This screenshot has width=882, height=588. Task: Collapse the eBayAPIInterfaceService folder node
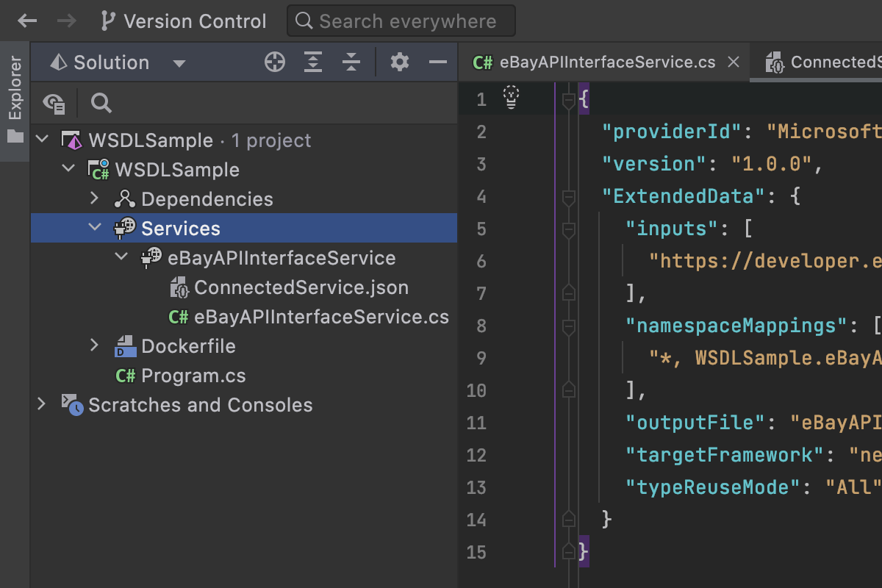tap(121, 257)
